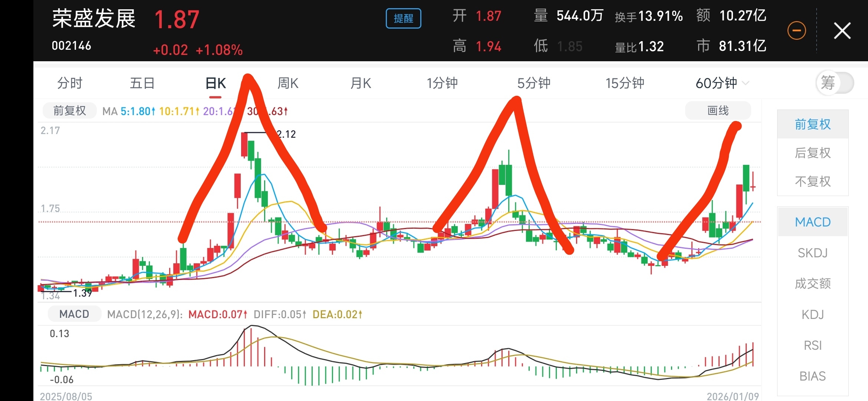Choose the 成交额 indicator
Image resolution: width=868 pixels, height=401 pixels.
point(812,284)
